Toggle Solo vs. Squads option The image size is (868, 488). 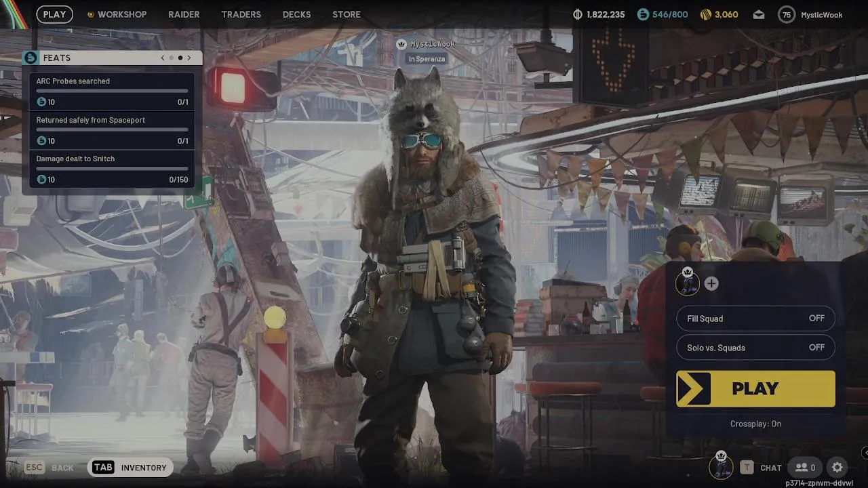755,348
